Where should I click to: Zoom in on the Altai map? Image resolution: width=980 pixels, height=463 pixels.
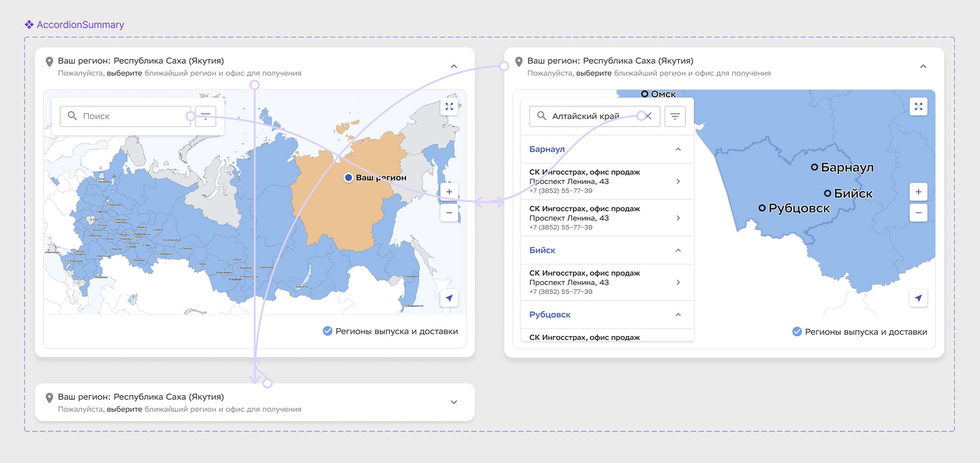point(918,192)
